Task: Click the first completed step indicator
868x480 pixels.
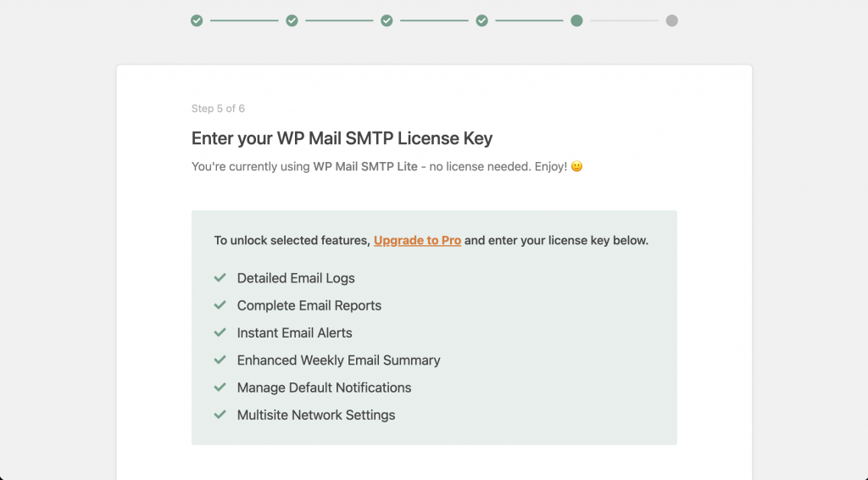Action: (197, 20)
